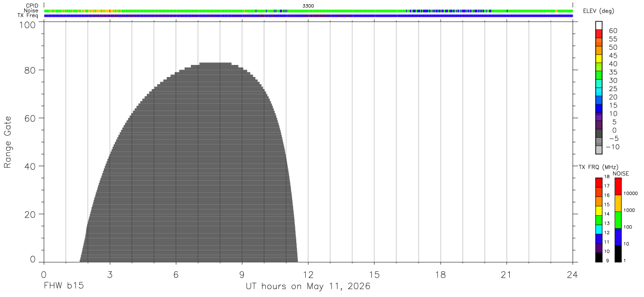Click the 35 label on elevation colorbar
This screenshot has height=297, width=644.
tap(613, 72)
